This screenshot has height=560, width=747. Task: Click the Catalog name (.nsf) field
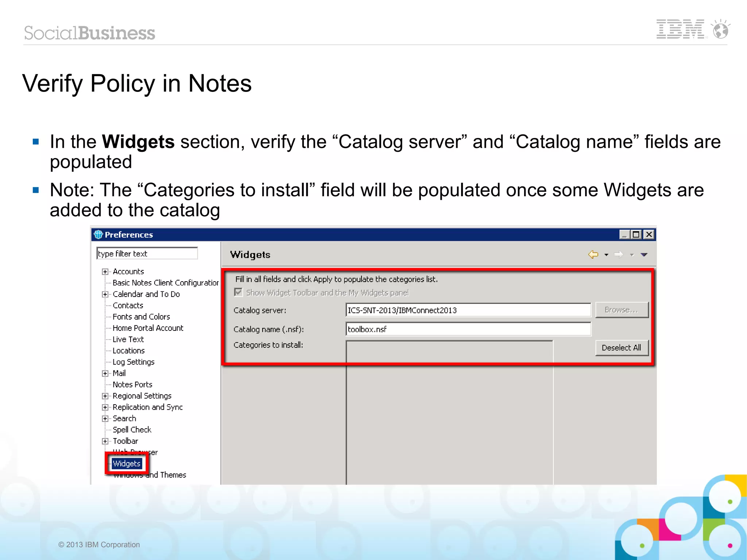point(468,329)
